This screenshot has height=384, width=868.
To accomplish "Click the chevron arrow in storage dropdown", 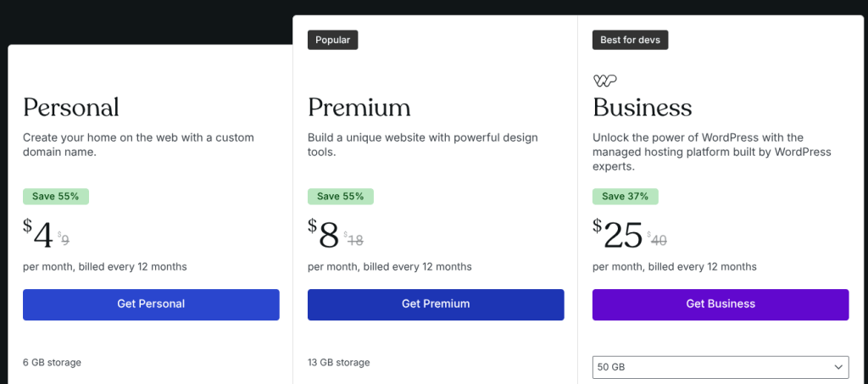I will (837, 367).
